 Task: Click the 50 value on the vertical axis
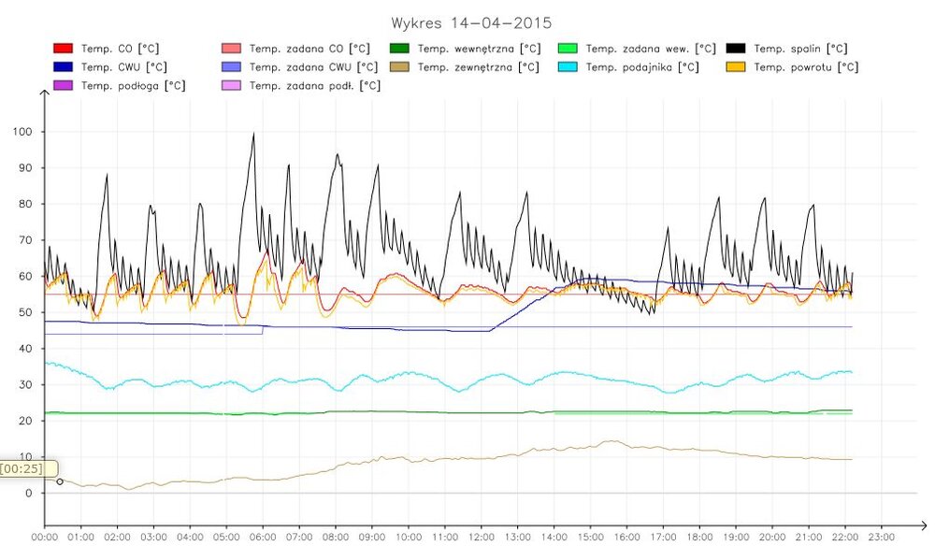point(26,312)
